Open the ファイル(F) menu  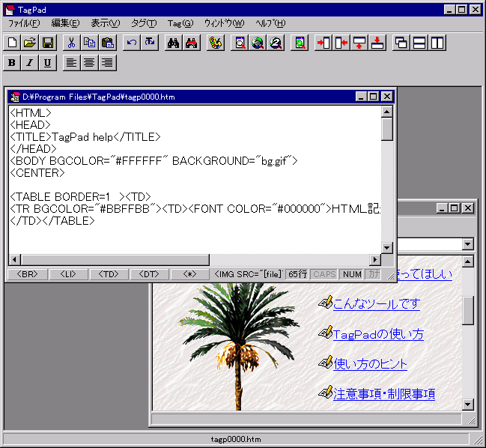(24, 23)
